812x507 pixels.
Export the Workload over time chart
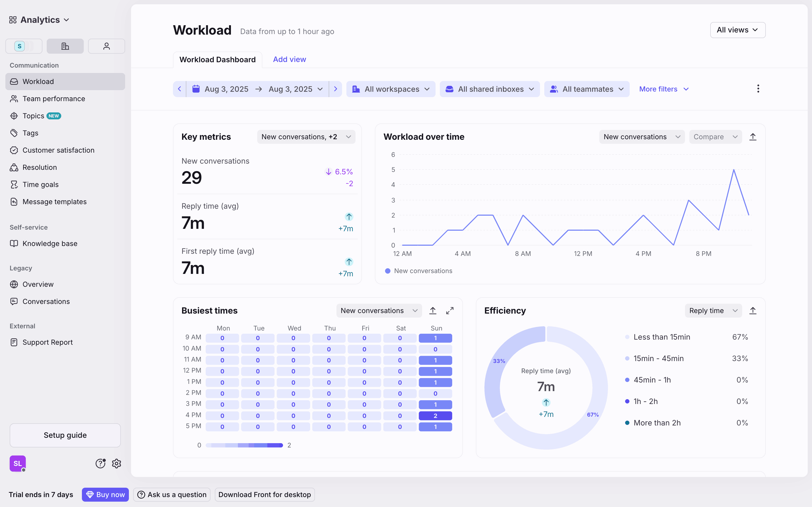753,137
